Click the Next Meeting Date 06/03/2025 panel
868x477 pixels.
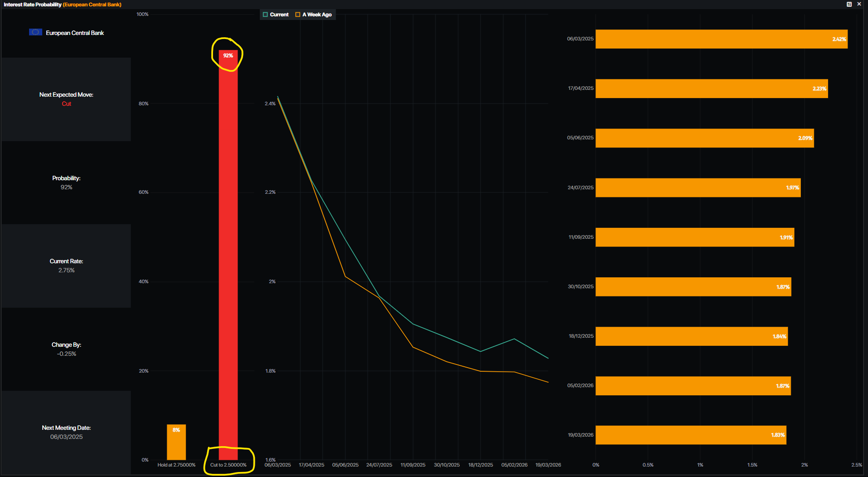click(x=66, y=433)
